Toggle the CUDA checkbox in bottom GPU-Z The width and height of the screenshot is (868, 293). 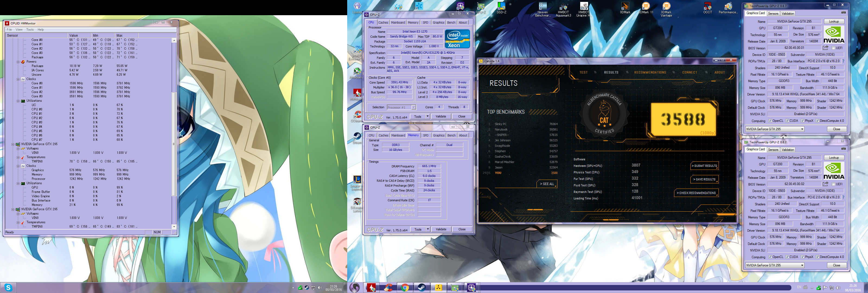click(787, 257)
